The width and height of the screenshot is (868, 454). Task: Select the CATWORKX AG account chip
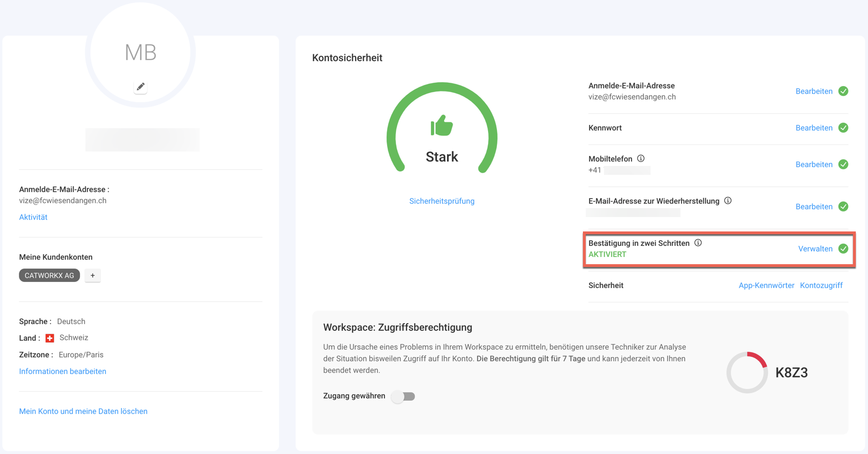(x=49, y=275)
